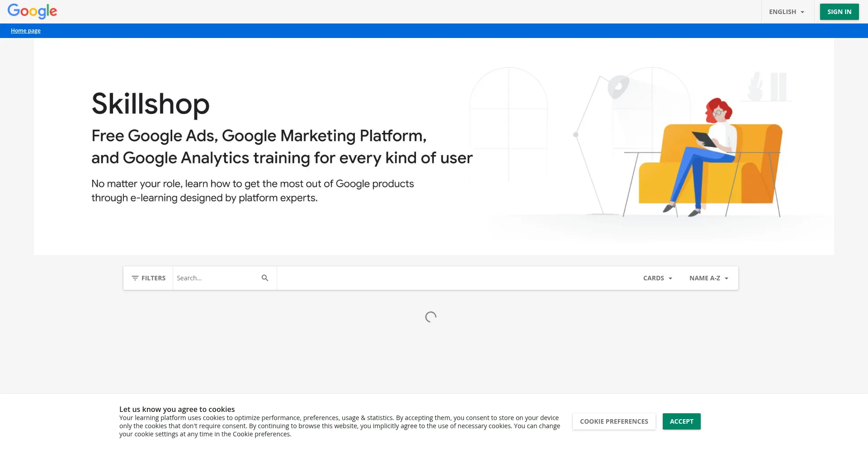This screenshot has width=868, height=449.
Task: Click the caret arrow next to CARDS
Action: click(670, 279)
